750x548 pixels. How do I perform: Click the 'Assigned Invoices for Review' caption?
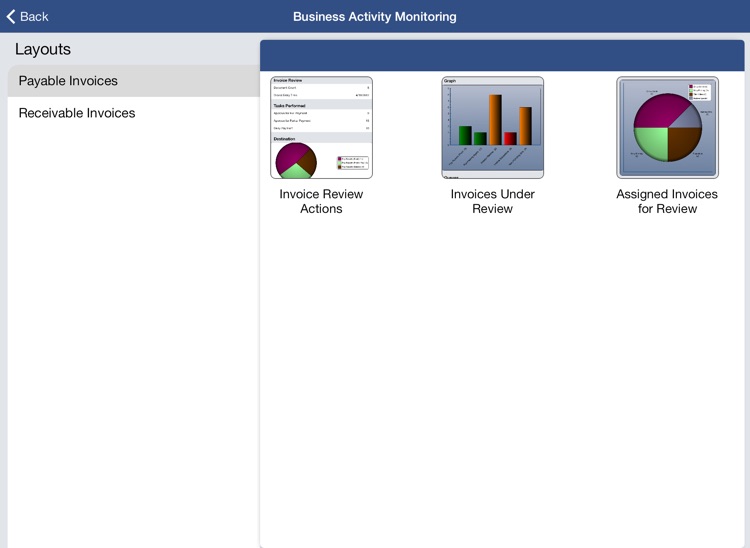pyautogui.click(x=667, y=201)
